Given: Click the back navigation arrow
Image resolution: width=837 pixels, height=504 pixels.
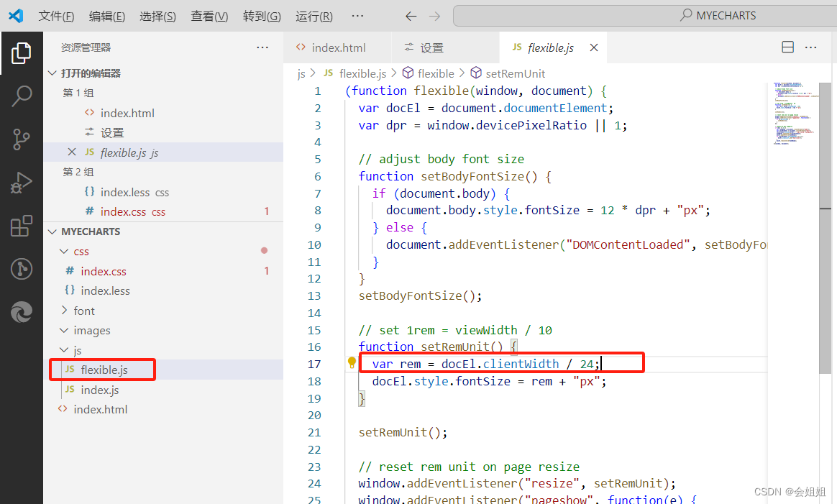Looking at the screenshot, I should 411,15.
